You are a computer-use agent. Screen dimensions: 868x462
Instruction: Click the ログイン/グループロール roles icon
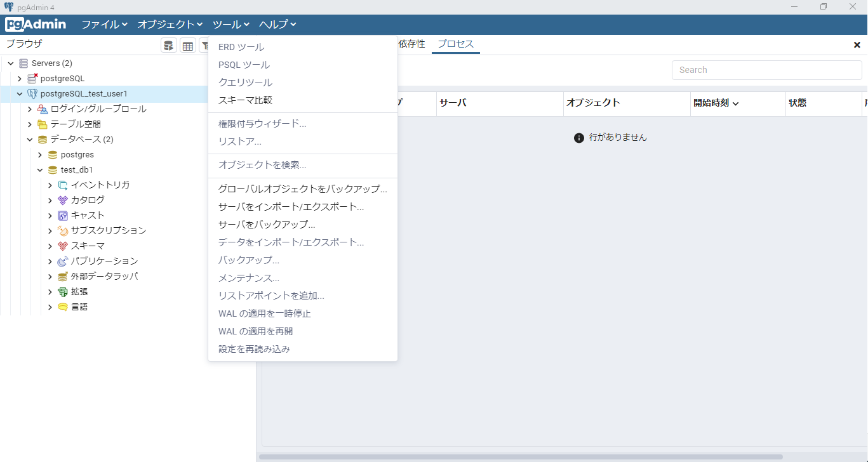43,109
